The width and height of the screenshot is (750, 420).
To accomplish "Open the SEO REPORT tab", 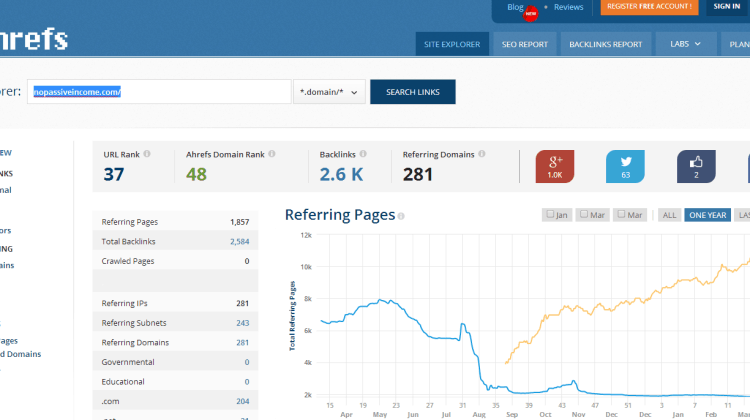I will click(525, 44).
